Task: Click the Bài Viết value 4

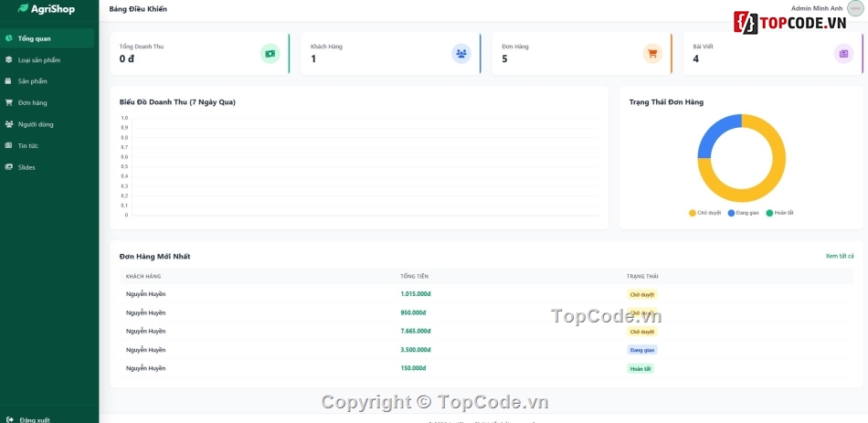Action: point(696,58)
